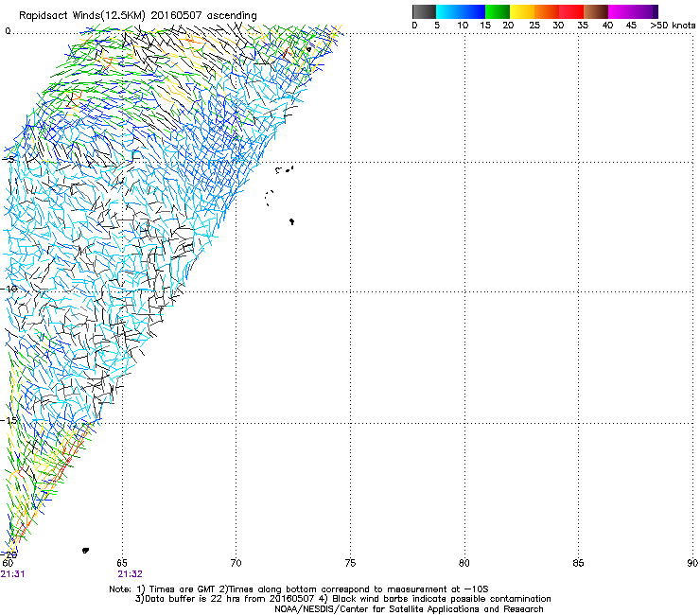Screen dimensions: 700x615
Task: Click the '>50 knots' legend label
Action: (x=673, y=26)
